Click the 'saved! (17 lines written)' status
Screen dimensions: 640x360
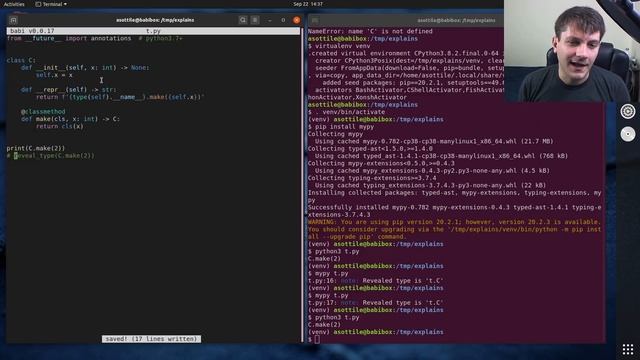151,339
